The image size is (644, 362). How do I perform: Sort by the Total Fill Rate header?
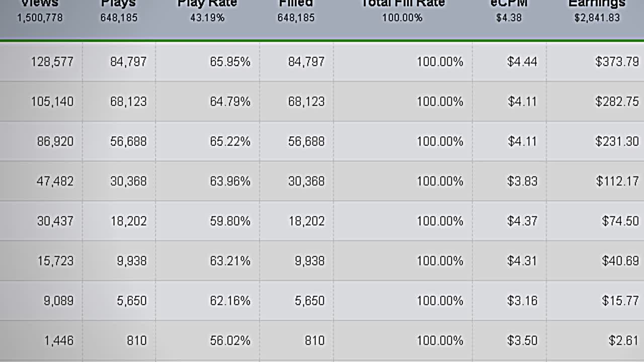[403, 4]
